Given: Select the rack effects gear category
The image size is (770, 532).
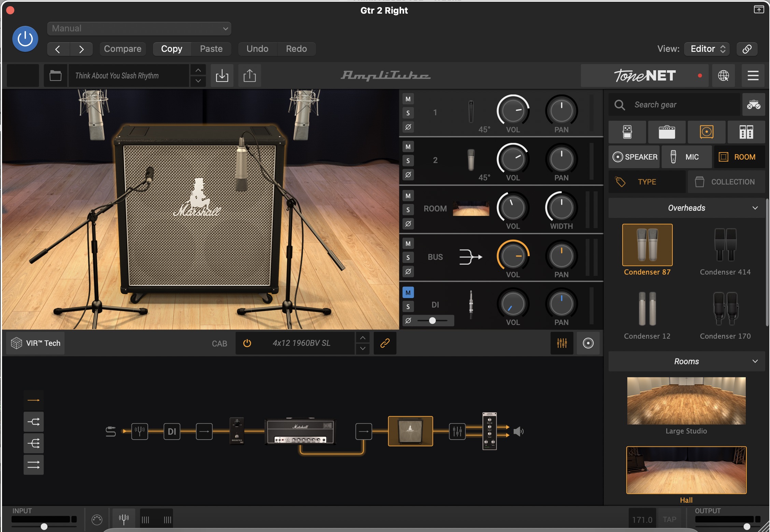Looking at the screenshot, I should click(746, 132).
